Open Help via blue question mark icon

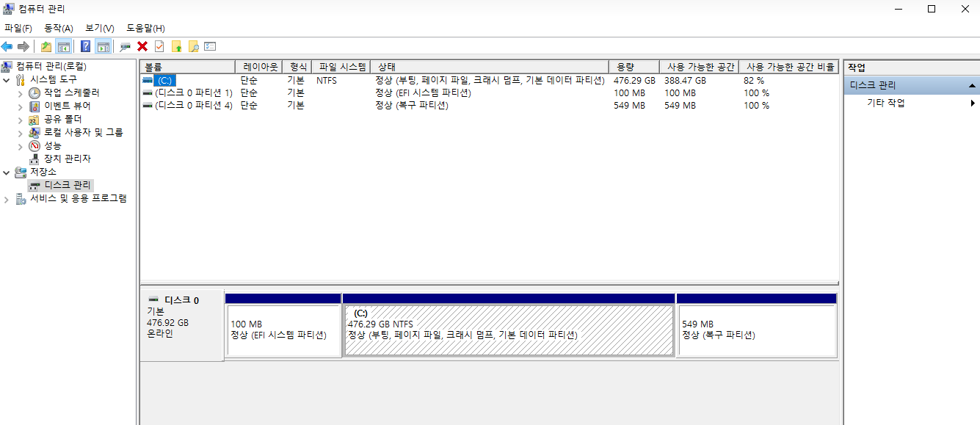click(x=86, y=46)
